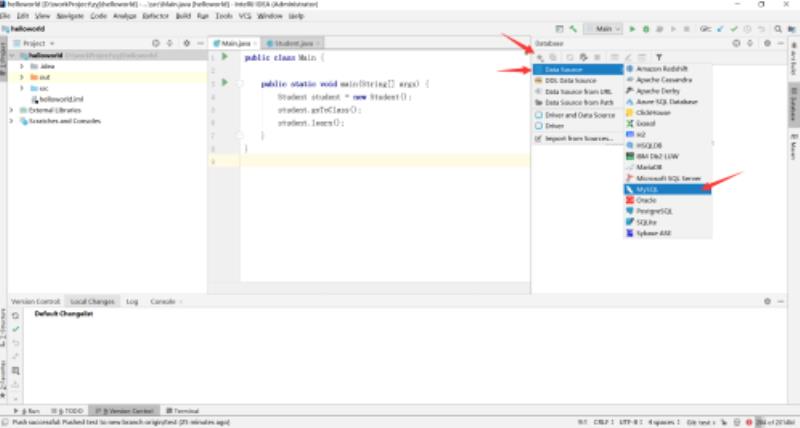Choose MySQL from data source list
Screen dimensions: 800x428
pos(667,189)
